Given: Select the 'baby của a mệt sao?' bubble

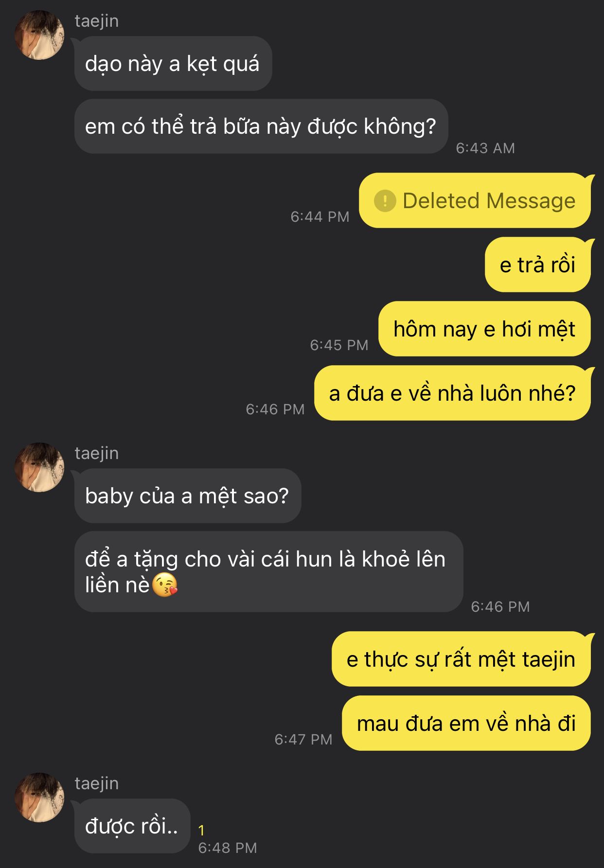Looking at the screenshot, I should (188, 496).
